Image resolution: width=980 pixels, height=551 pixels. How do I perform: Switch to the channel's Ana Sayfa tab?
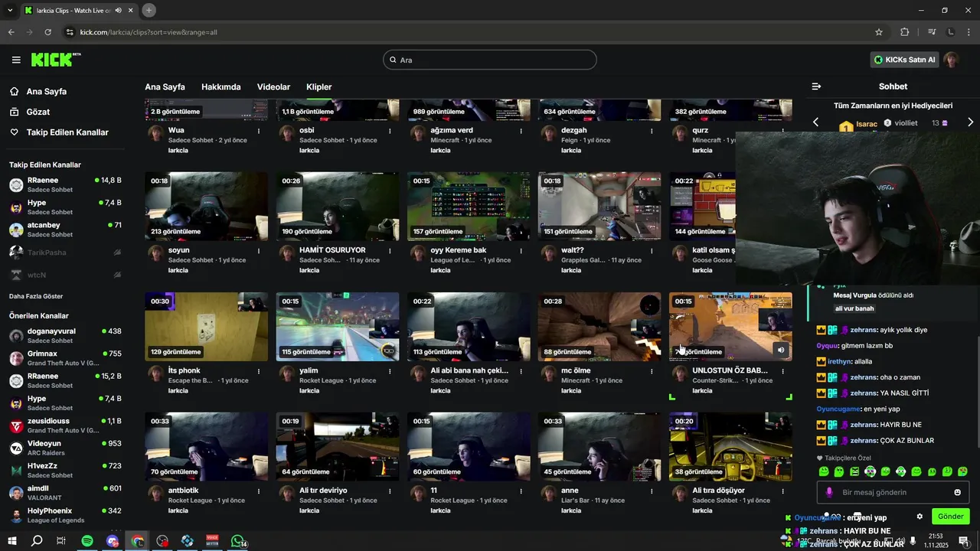point(165,87)
